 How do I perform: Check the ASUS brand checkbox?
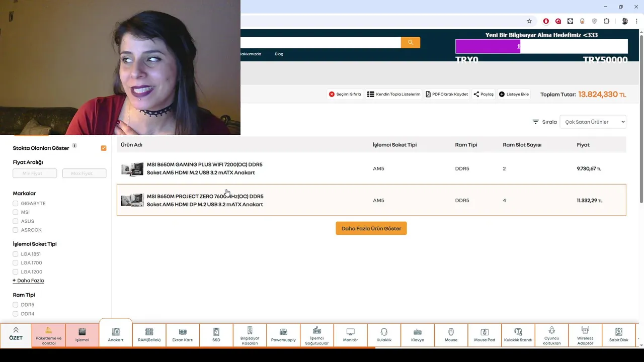(x=16, y=221)
